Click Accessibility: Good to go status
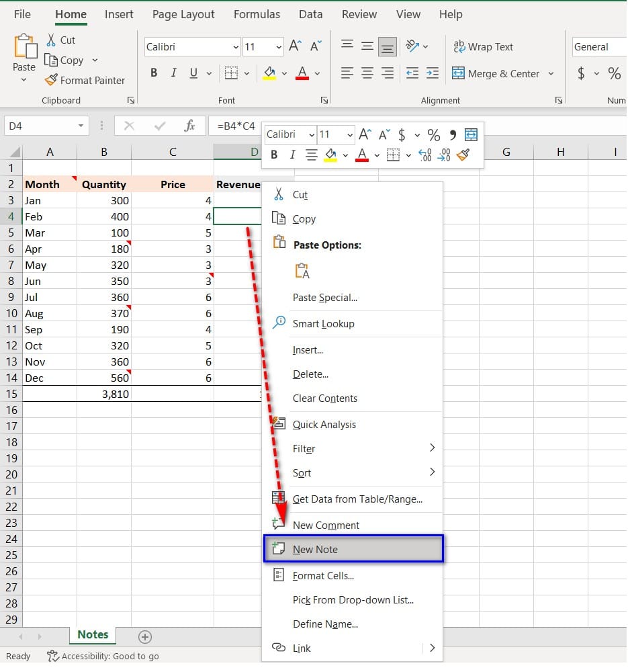Viewport: 628px width, 672px height. [x=103, y=656]
